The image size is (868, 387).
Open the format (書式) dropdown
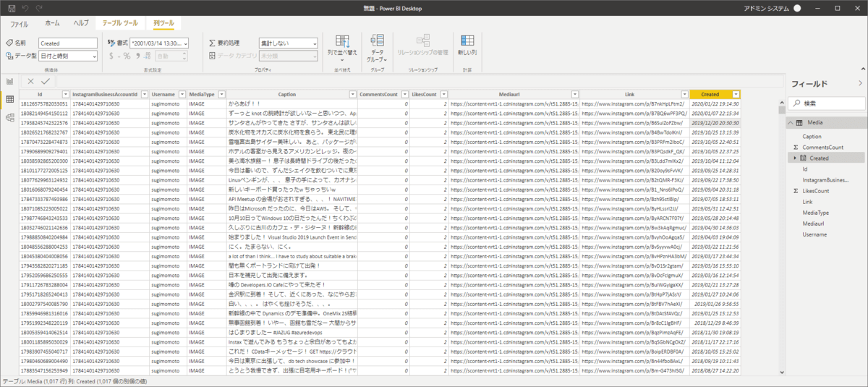pos(158,43)
